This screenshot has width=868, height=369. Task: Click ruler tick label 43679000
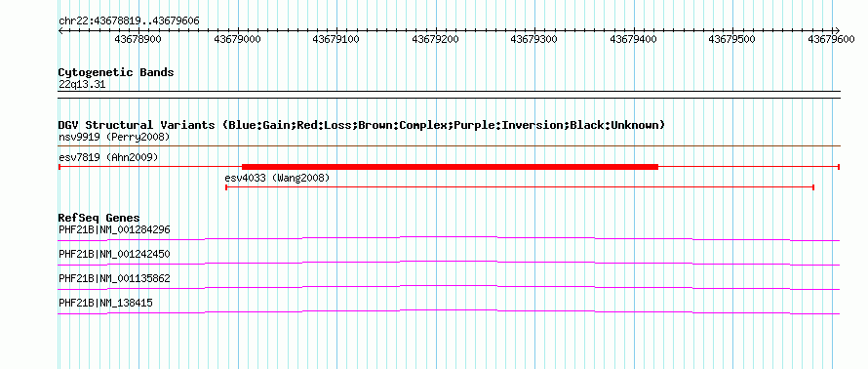[x=237, y=40]
